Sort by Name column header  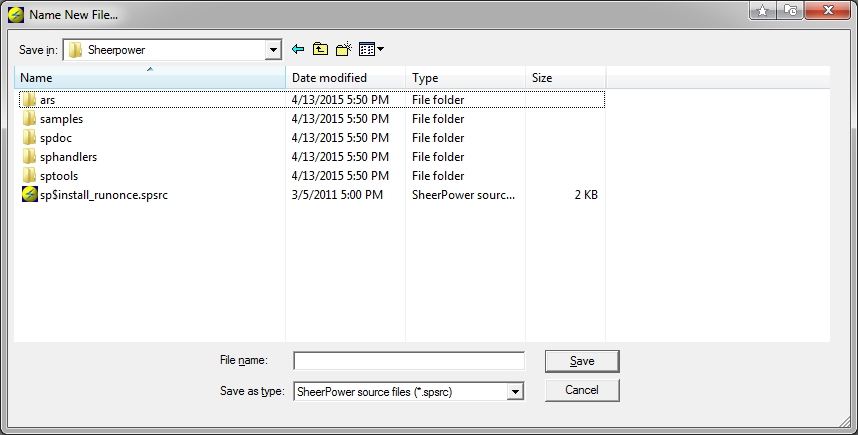tap(150, 78)
